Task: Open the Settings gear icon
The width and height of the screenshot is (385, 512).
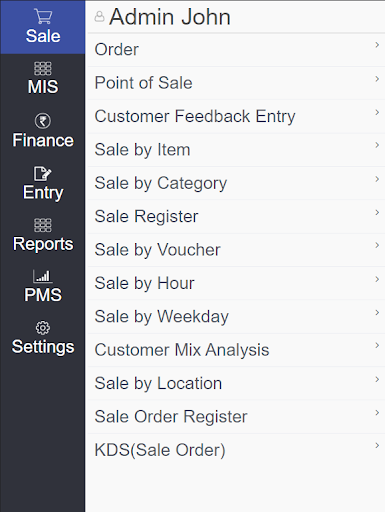Action: tap(43, 328)
